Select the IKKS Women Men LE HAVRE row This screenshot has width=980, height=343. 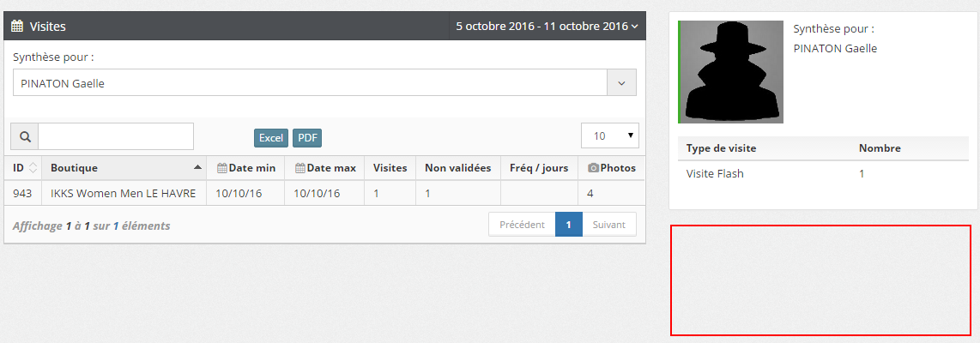pos(123,194)
